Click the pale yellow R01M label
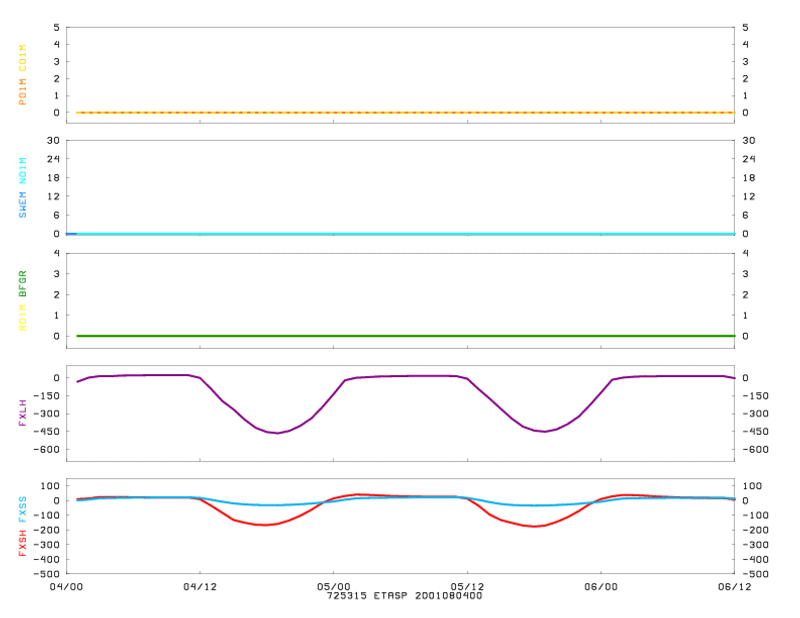Screen dimensions: 800x618 pyautogui.click(x=22, y=318)
